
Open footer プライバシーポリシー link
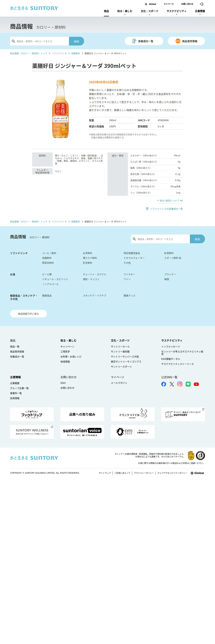click(144, 473)
